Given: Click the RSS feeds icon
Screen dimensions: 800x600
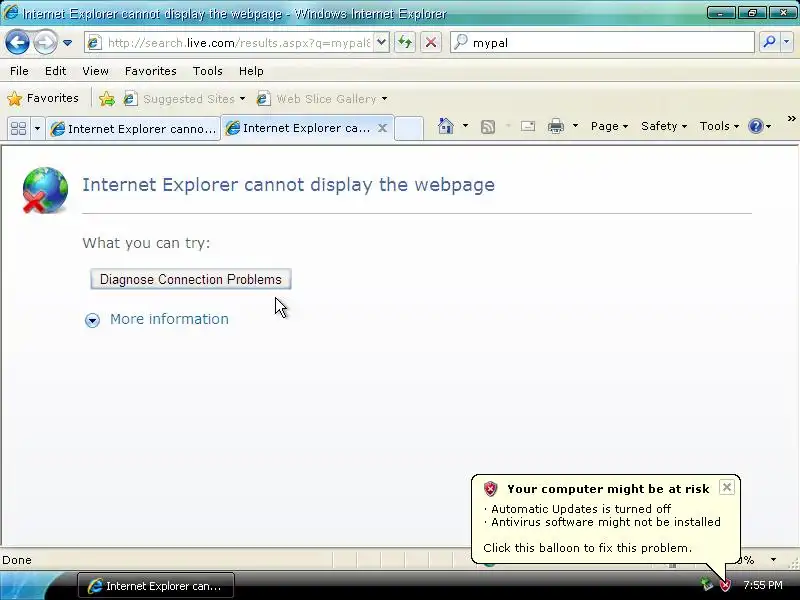Looking at the screenshot, I should click(488, 126).
